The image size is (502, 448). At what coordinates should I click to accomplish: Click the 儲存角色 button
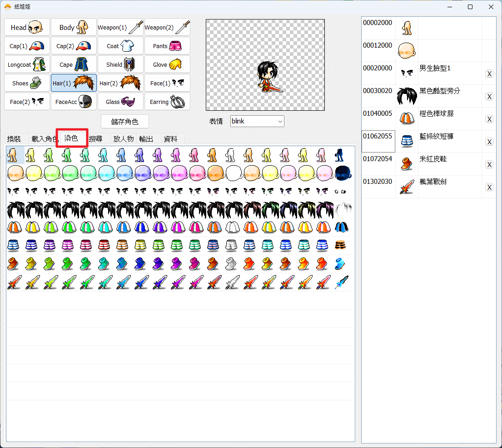[x=125, y=122]
